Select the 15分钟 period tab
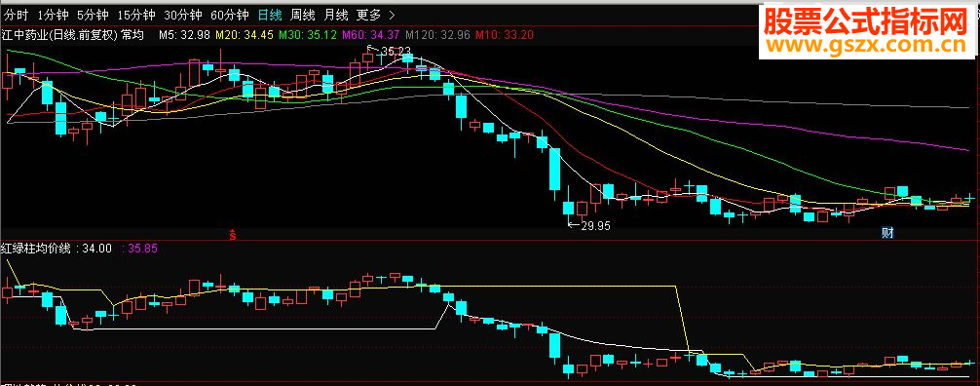The image size is (980, 386). point(137,15)
